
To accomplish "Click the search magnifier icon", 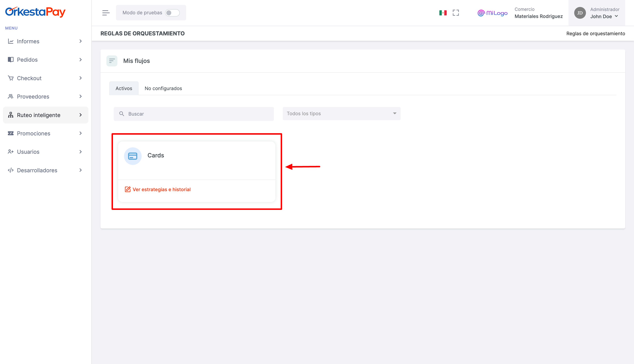I will click(122, 114).
